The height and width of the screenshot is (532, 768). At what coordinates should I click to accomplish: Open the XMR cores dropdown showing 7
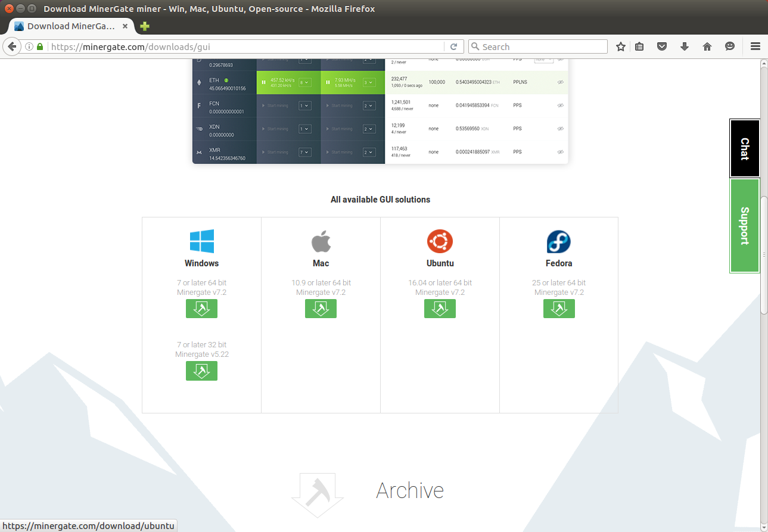304,152
